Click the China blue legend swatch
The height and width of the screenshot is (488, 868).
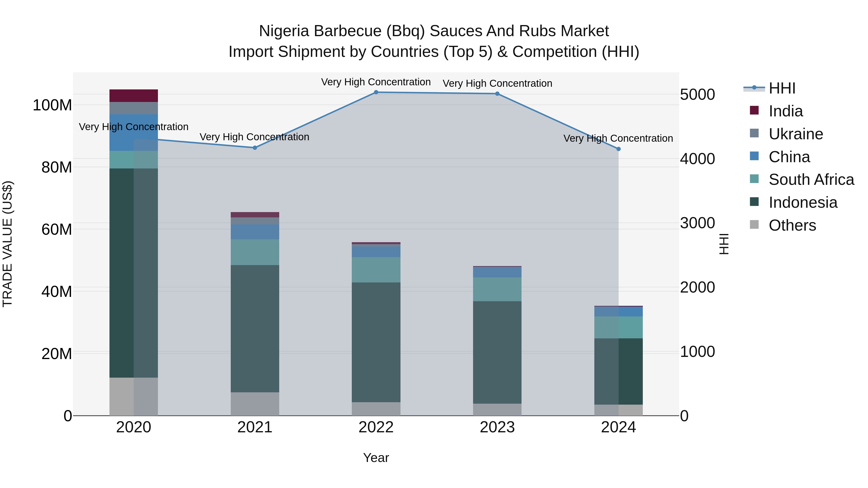pyautogui.click(x=754, y=156)
